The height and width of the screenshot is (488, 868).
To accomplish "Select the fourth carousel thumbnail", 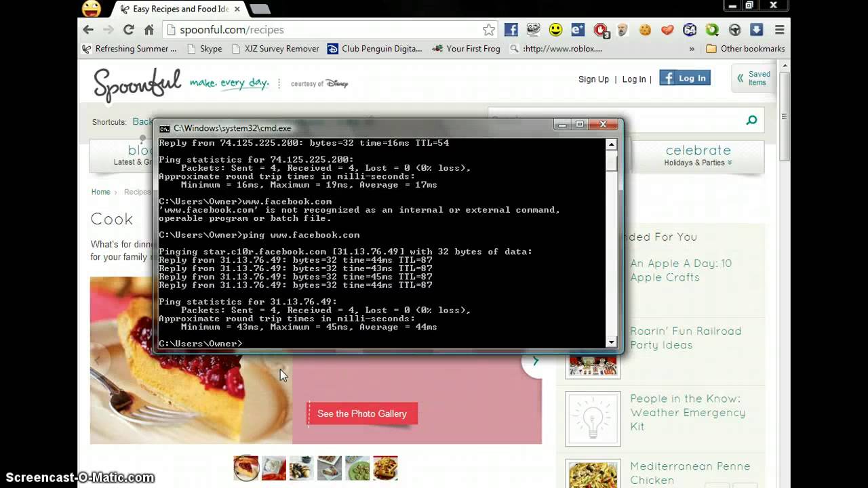I will (x=330, y=468).
